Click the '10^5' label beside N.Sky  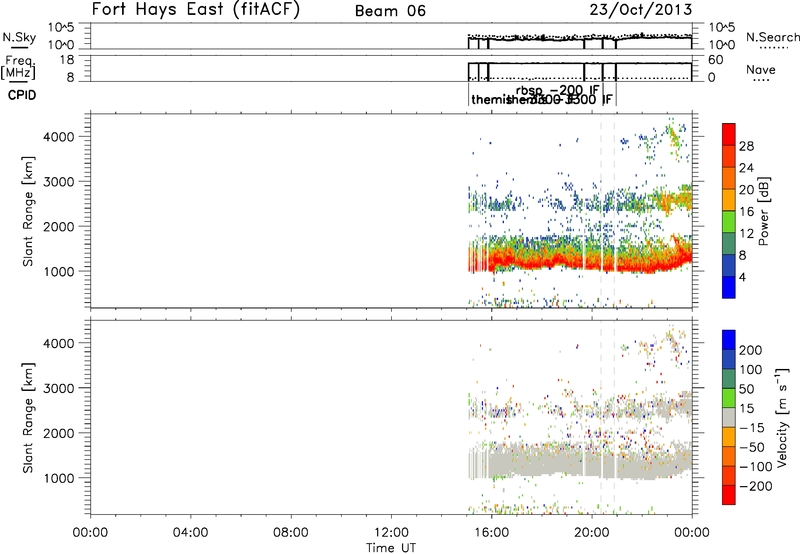point(61,28)
